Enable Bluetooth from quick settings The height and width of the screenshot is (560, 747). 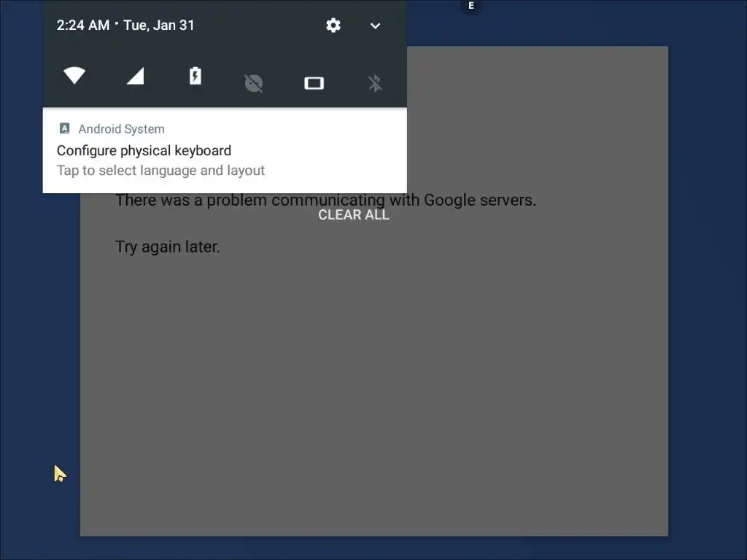375,83
